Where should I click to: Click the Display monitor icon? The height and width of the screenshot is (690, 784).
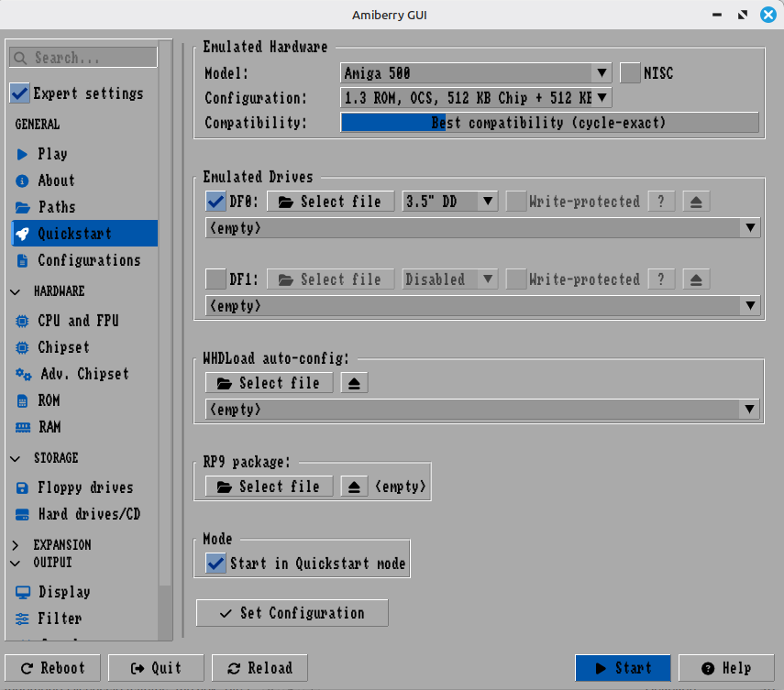(x=23, y=592)
